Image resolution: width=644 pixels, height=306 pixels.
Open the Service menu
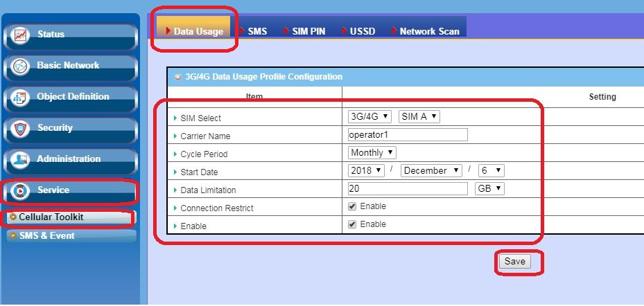pos(70,192)
